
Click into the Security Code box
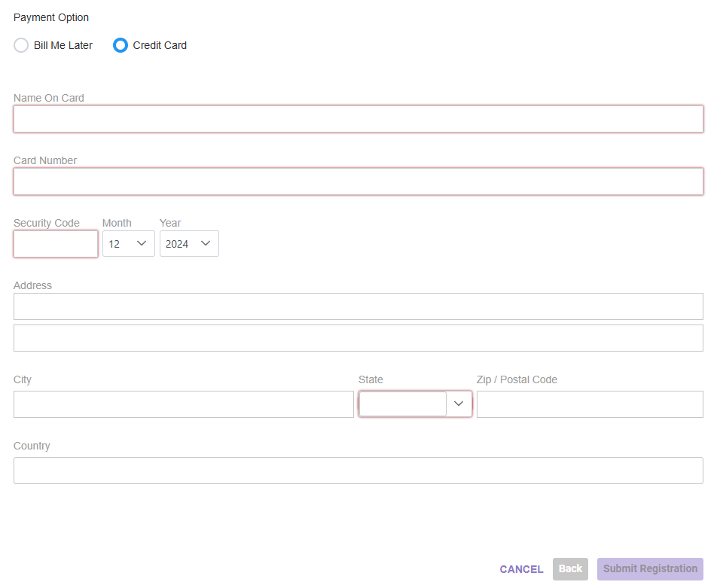(56, 244)
